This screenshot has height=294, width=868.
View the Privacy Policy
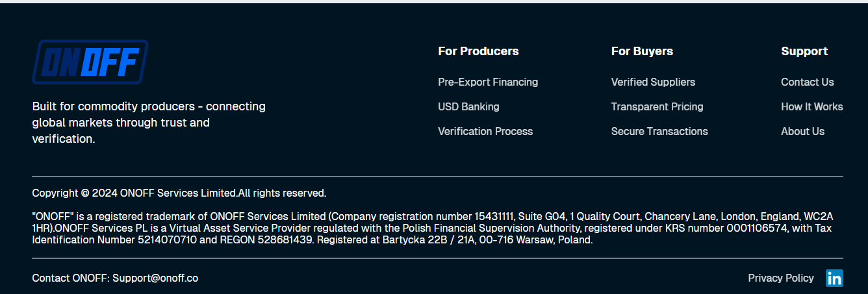click(x=780, y=278)
